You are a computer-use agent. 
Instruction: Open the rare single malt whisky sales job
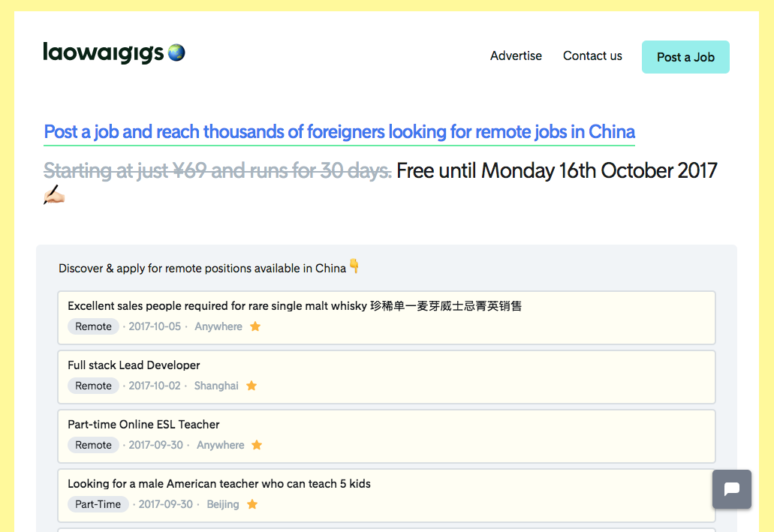[x=387, y=318]
